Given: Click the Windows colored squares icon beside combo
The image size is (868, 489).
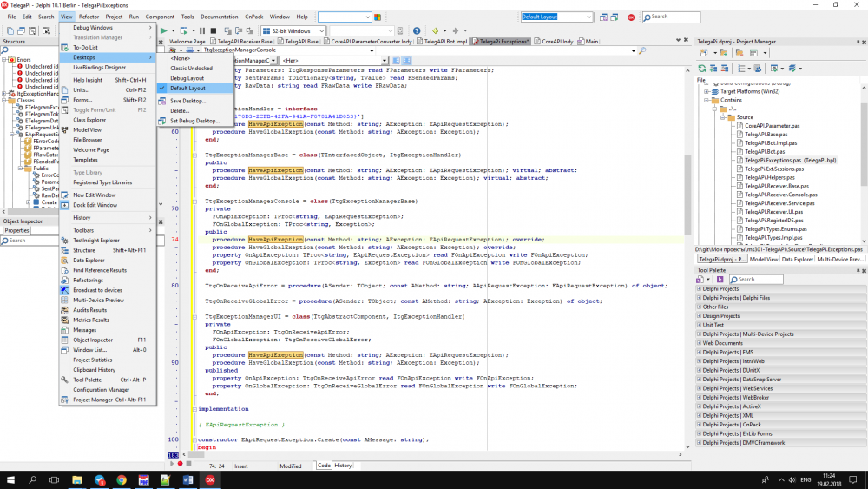Looking at the screenshot, I should [x=378, y=17].
